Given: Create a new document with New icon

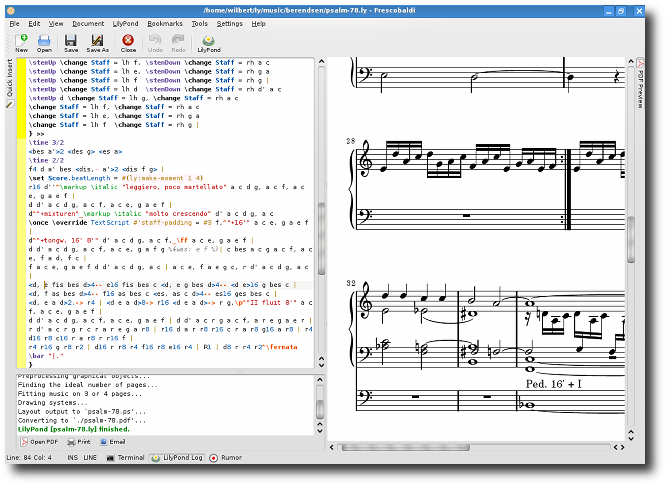Looking at the screenshot, I should pyautogui.click(x=21, y=43).
